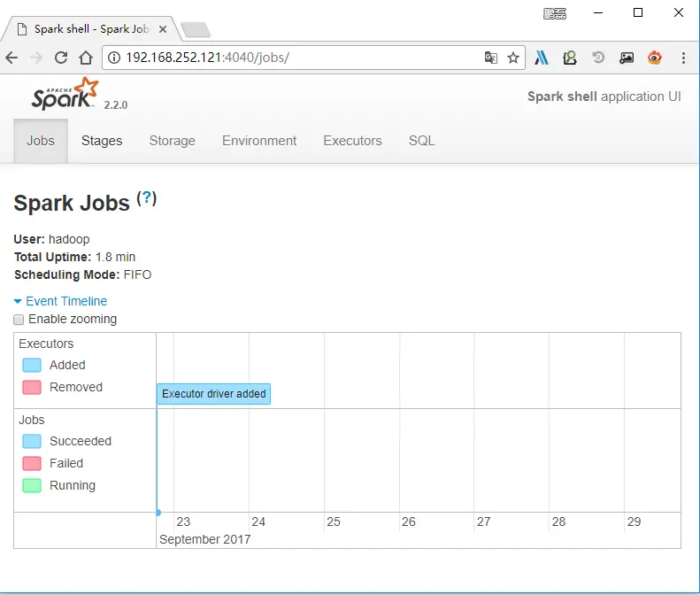Click the translate page icon
Screen dimensions: 700x595
490,58
